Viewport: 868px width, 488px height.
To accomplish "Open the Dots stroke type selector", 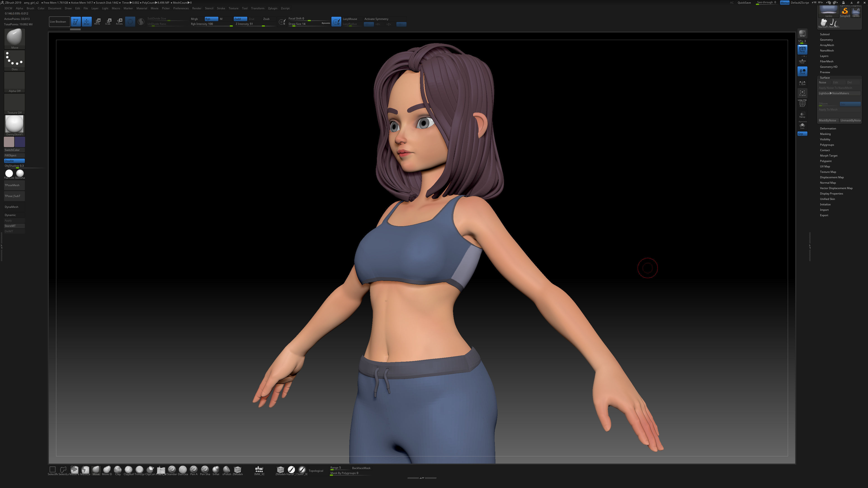I will 14,61.
